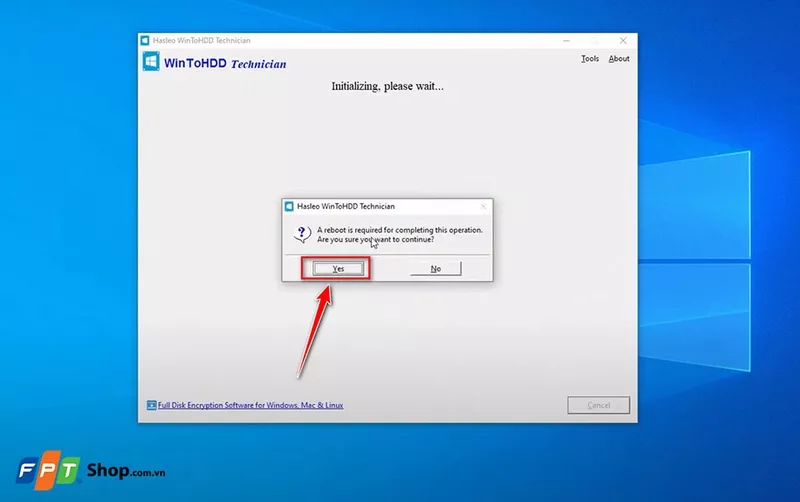Click the dialog title bar app icon

[x=289, y=206]
